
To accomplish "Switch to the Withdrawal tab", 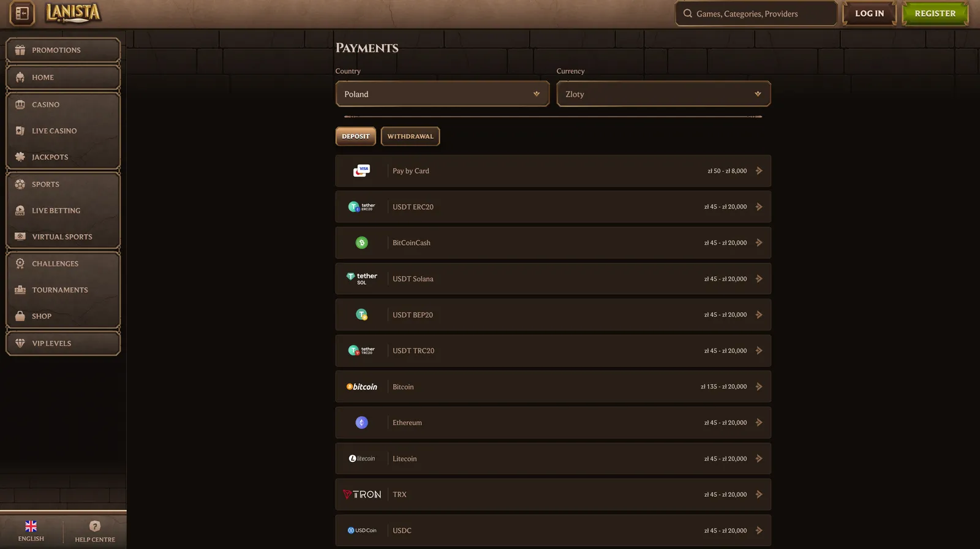I will click(410, 136).
